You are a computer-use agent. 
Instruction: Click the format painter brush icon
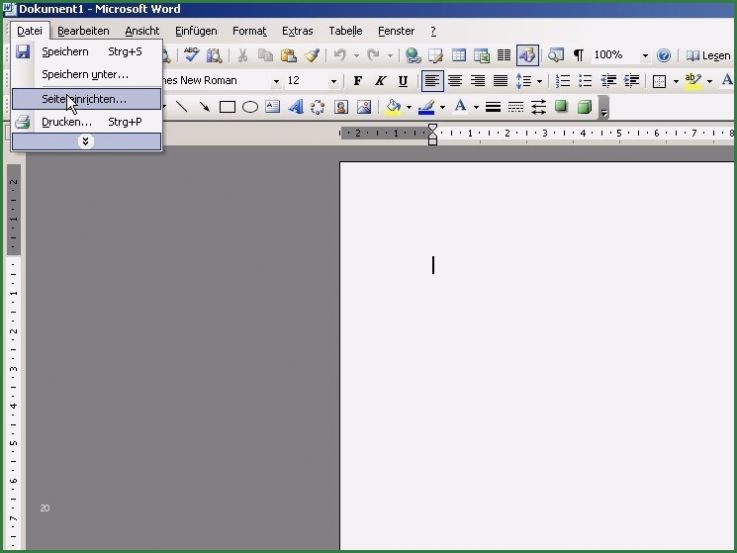pyautogui.click(x=311, y=56)
